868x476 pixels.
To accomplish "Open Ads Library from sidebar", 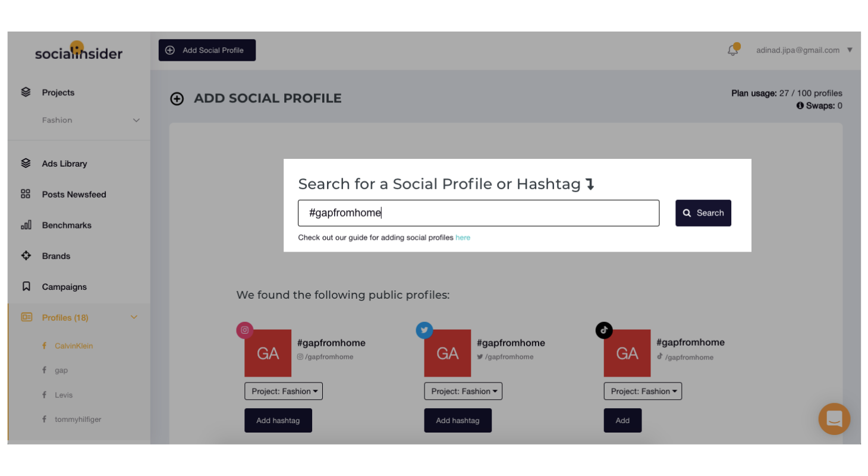I will pyautogui.click(x=64, y=164).
